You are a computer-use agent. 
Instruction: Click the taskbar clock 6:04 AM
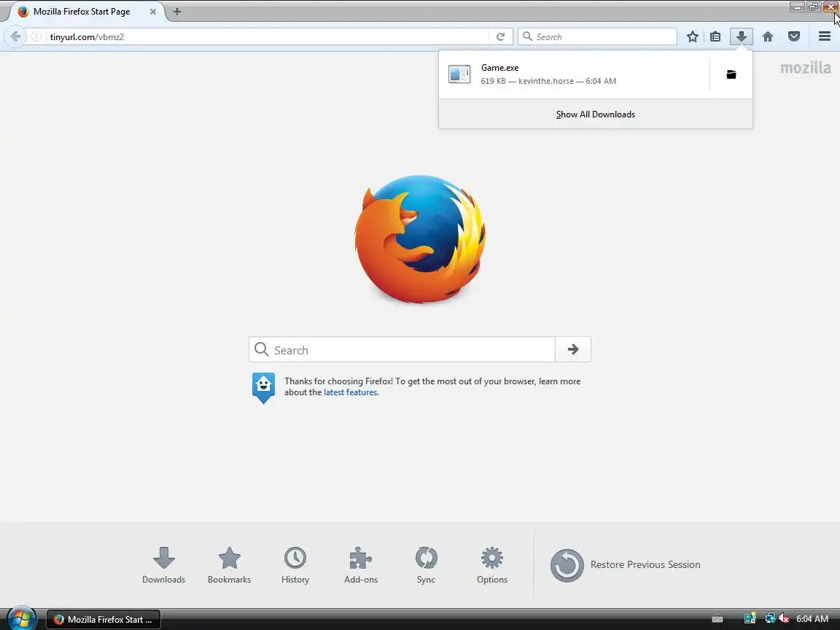812,619
